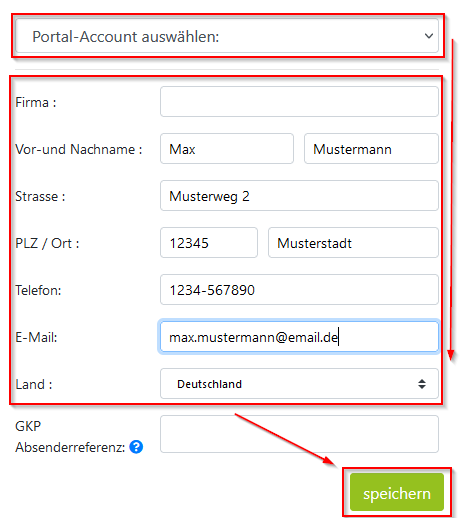
Task: Focus the Telefon field with 1234-567890
Action: point(299,290)
